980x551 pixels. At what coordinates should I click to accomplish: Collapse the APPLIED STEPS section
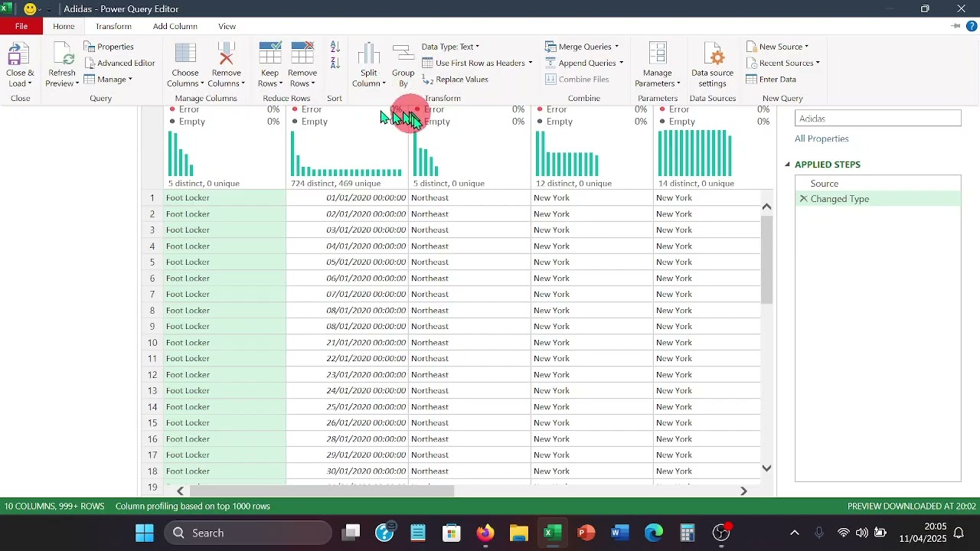pyautogui.click(x=787, y=165)
